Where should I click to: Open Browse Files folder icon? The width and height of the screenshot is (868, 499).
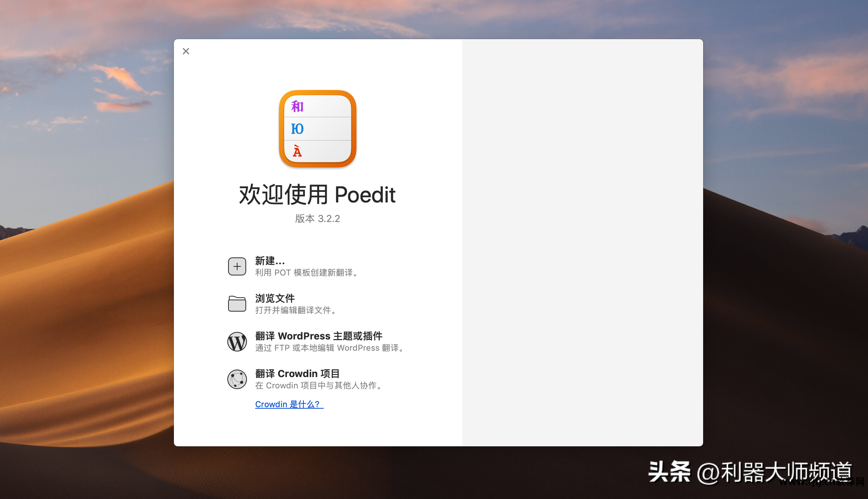point(236,303)
